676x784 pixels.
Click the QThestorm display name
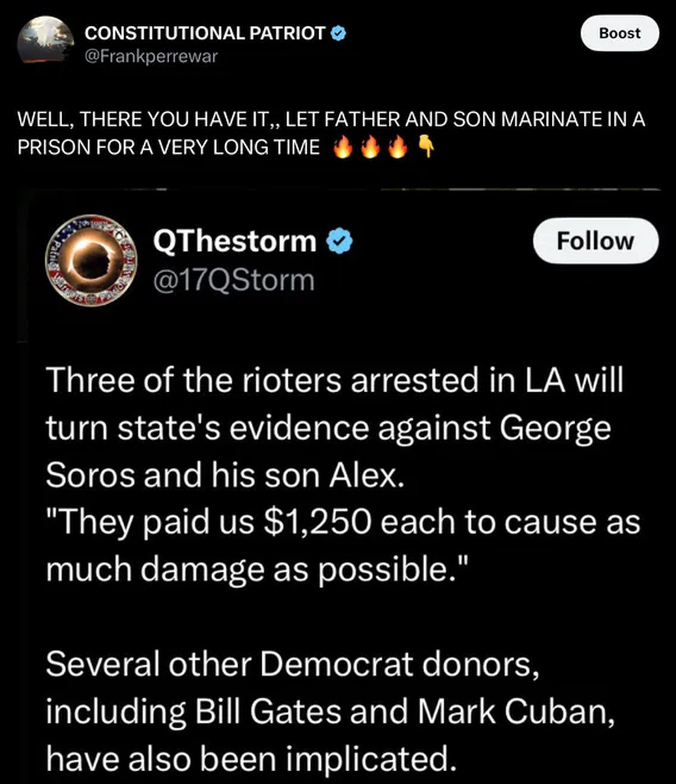coord(234,241)
